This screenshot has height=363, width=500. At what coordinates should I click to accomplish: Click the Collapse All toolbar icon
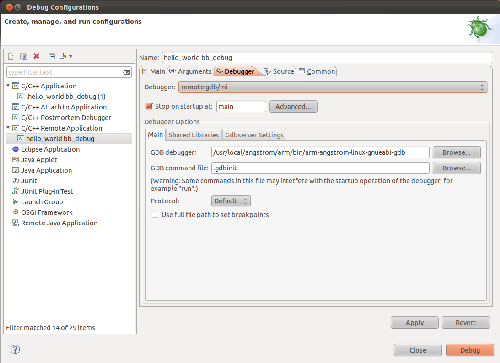52,56
